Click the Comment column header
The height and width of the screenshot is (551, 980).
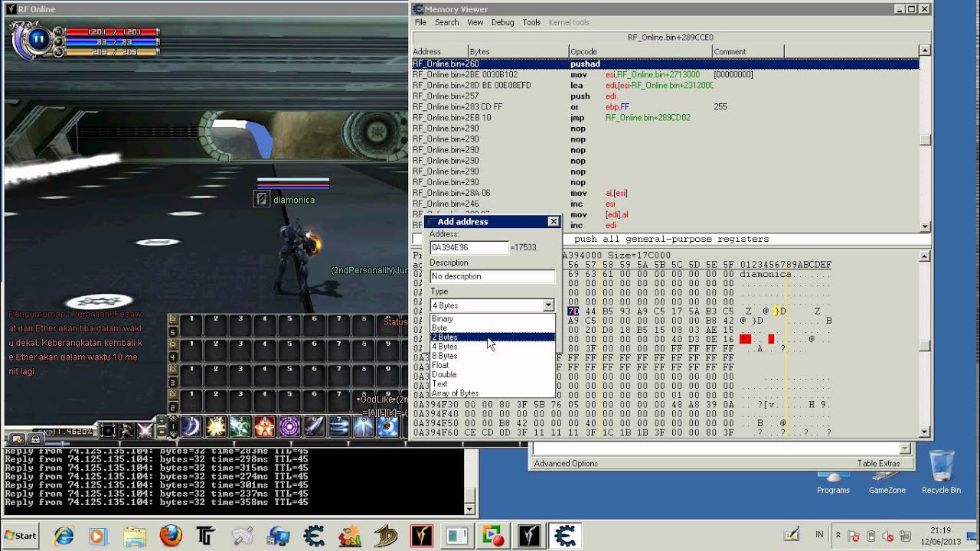tap(747, 51)
